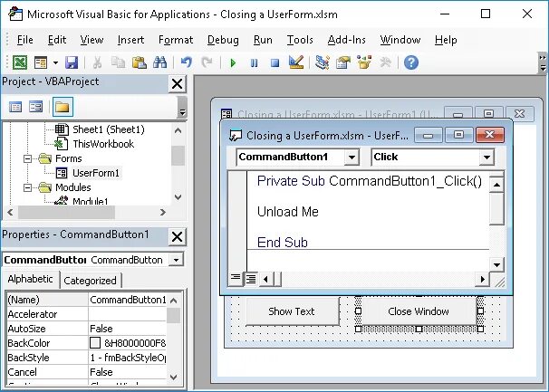Open the Properties object selector dropdown
549x392 pixels.
tap(176, 260)
